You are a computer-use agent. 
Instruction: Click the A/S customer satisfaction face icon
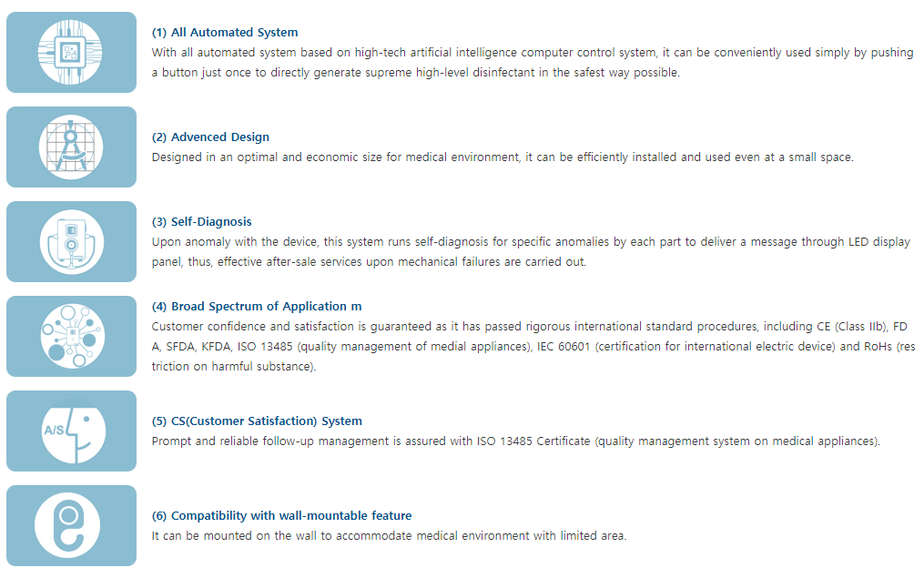(71, 431)
